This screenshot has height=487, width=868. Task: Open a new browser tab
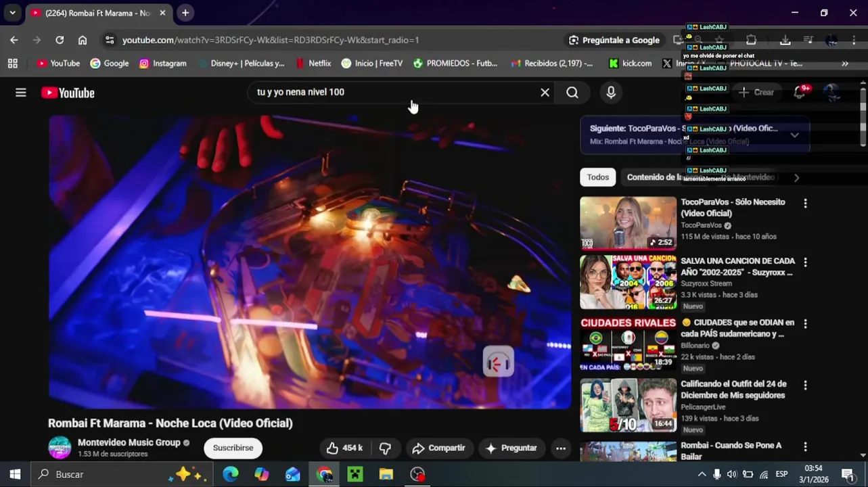click(x=185, y=13)
